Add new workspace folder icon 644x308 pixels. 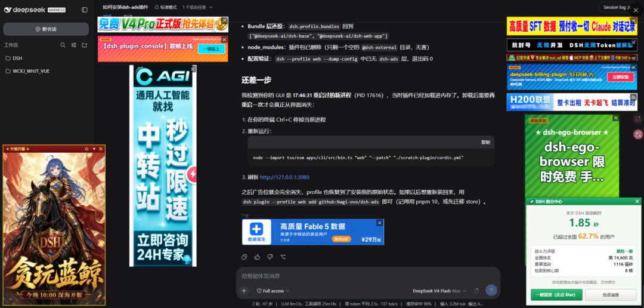(84, 45)
